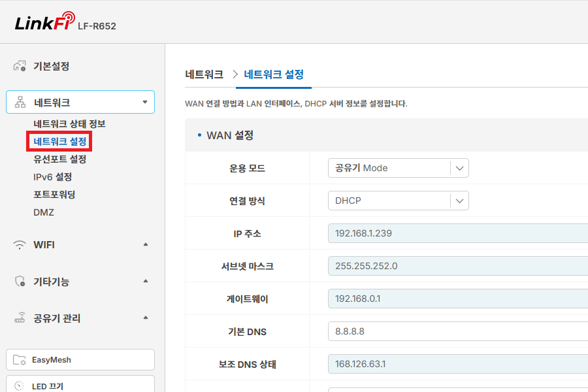The image size is (588, 392).
Task: Click the 기본 DNS field showing 8.8.8.8
Action: 458,331
